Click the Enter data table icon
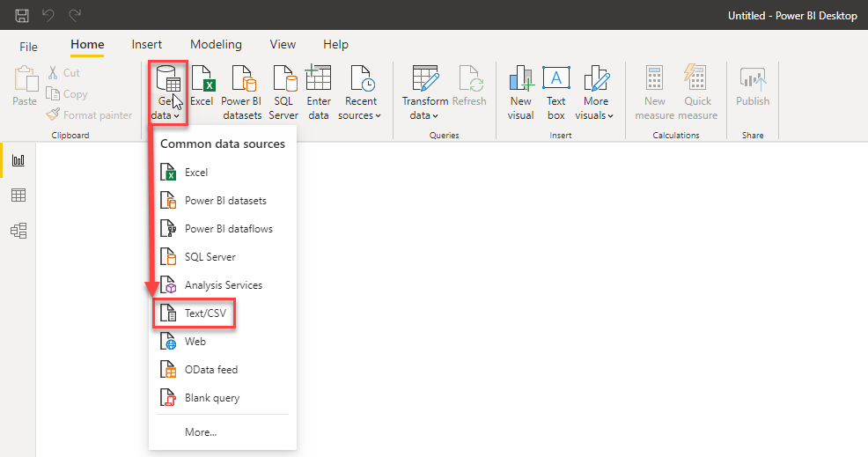 pyautogui.click(x=319, y=78)
